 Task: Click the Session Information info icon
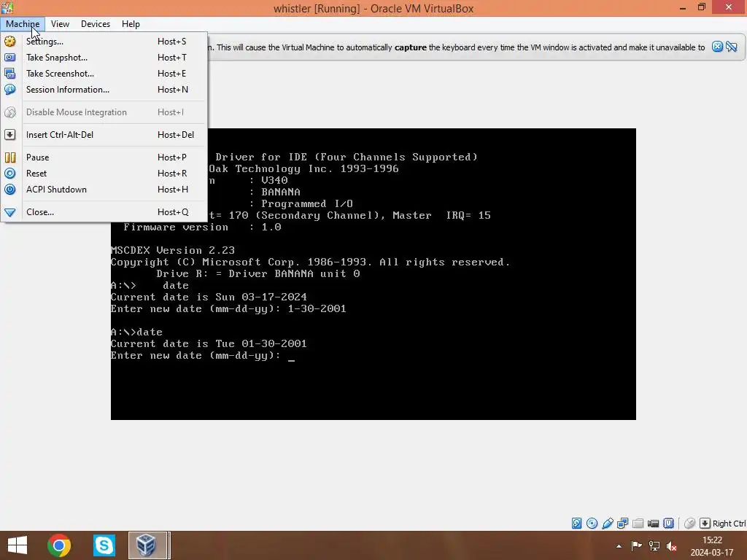pyautogui.click(x=10, y=90)
